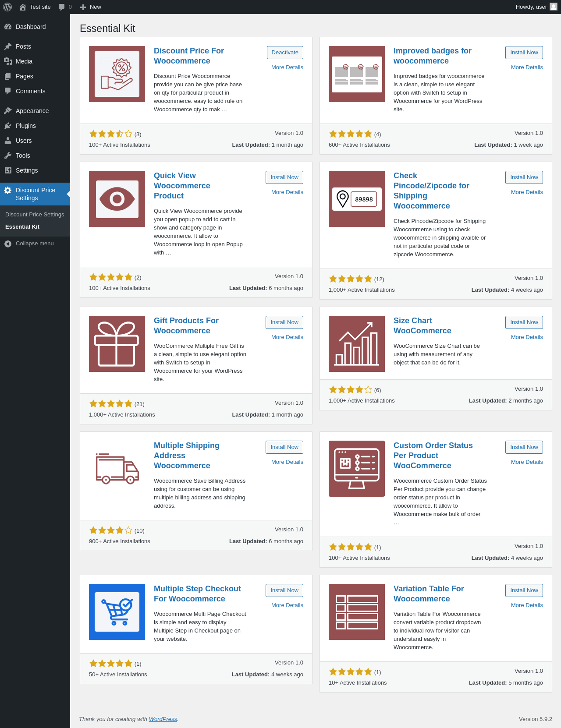Deactivate Discount Price For Woocommerce plugin
This screenshot has width=561, height=728.
285,53
